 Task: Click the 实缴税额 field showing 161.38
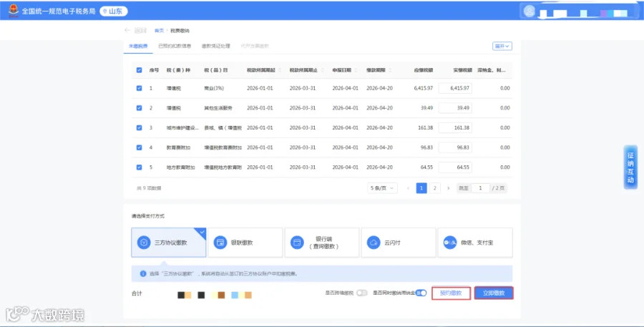click(x=455, y=128)
